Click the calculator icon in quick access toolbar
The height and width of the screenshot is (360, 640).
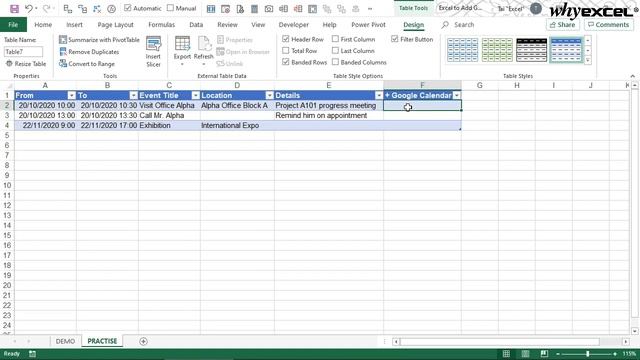click(254, 9)
